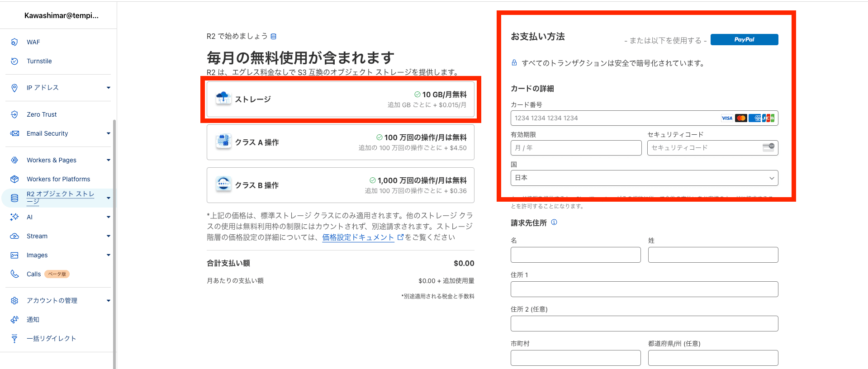868x369 pixels.
Task: Click the Stream cloud icon
Action: click(14, 236)
